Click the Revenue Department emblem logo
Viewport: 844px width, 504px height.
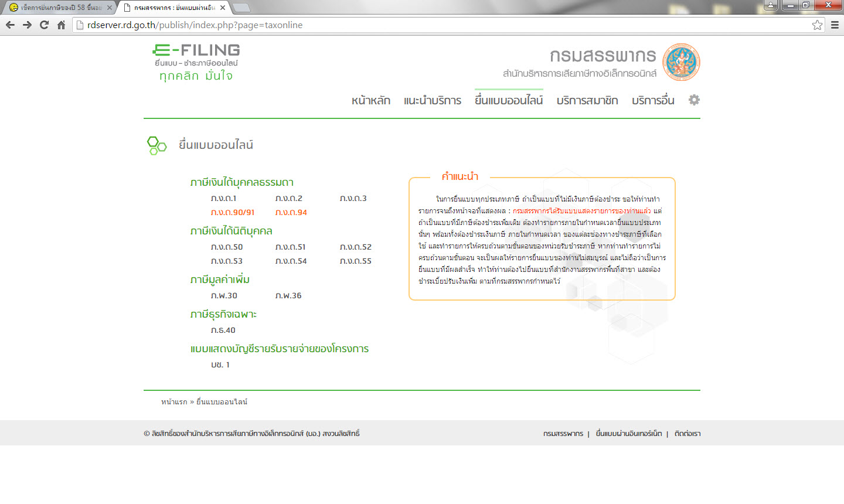click(x=681, y=62)
